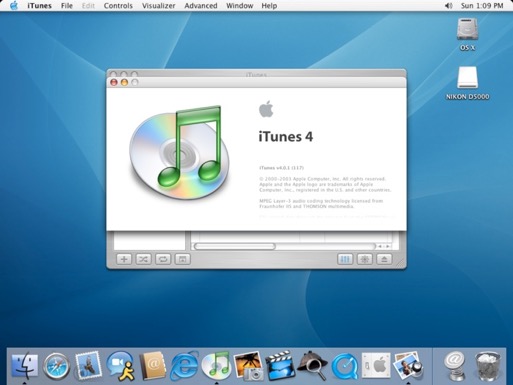Close the iTunes 4 about window
This screenshot has width=513, height=385.
coord(114,82)
